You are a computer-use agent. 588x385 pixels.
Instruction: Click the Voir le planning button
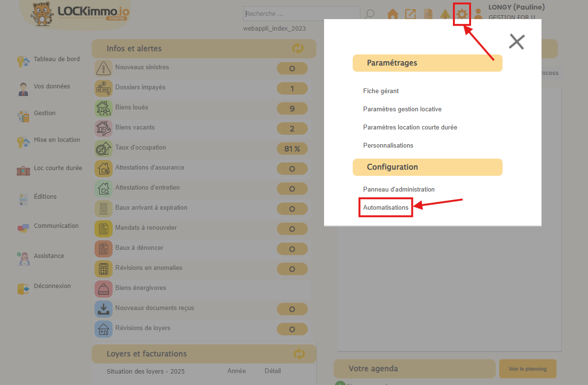[x=527, y=369]
